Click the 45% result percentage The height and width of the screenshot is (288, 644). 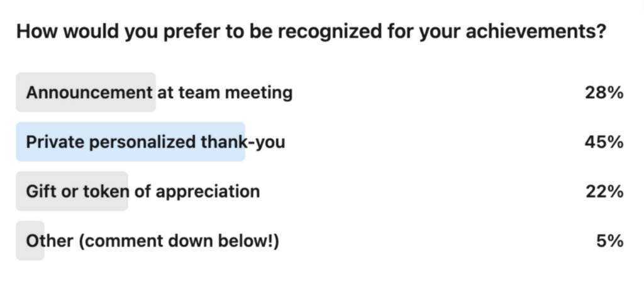[x=604, y=142]
